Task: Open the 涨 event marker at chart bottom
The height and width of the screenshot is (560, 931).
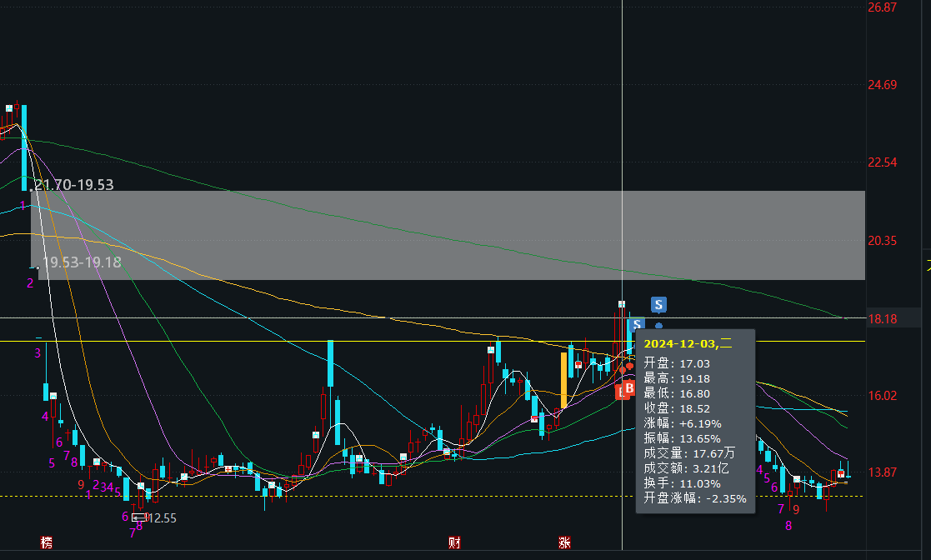Action: 564,543
